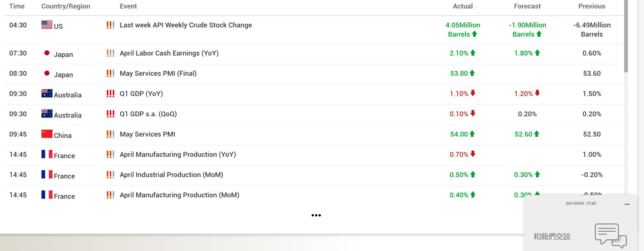
Task: Click Japan flag on the 08:30 row
Action: (x=47, y=74)
